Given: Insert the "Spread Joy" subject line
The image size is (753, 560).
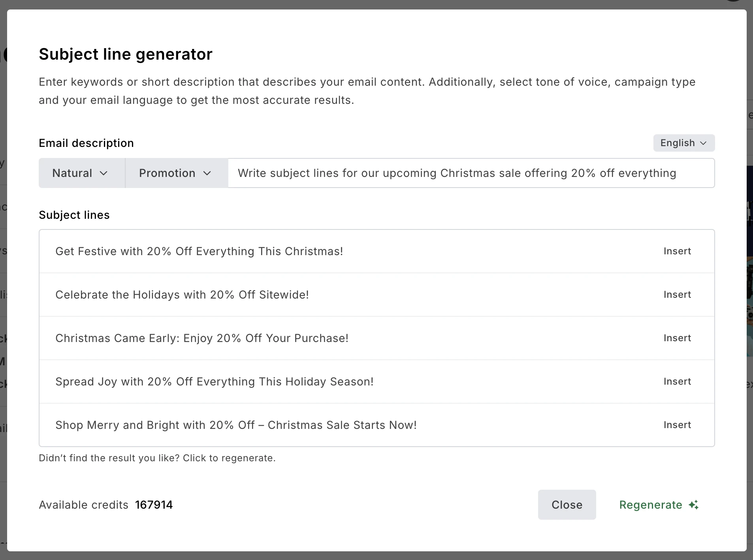Looking at the screenshot, I should click(677, 381).
